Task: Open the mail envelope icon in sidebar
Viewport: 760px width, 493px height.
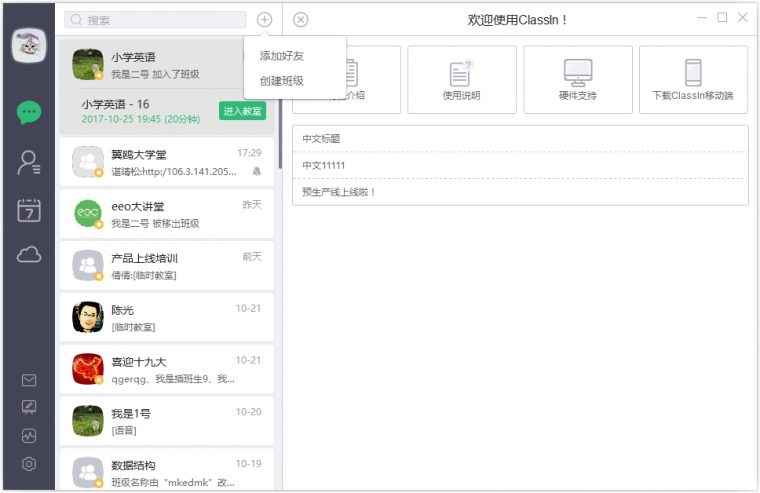Action: [x=29, y=380]
